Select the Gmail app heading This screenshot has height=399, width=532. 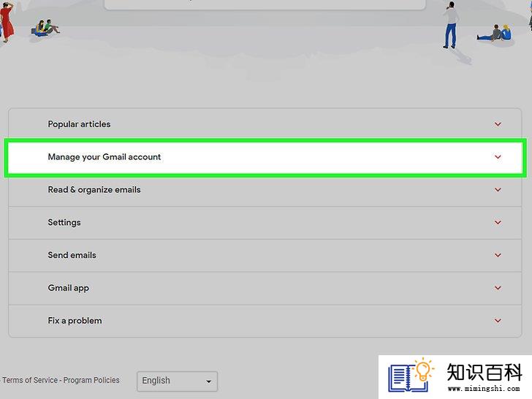point(68,288)
